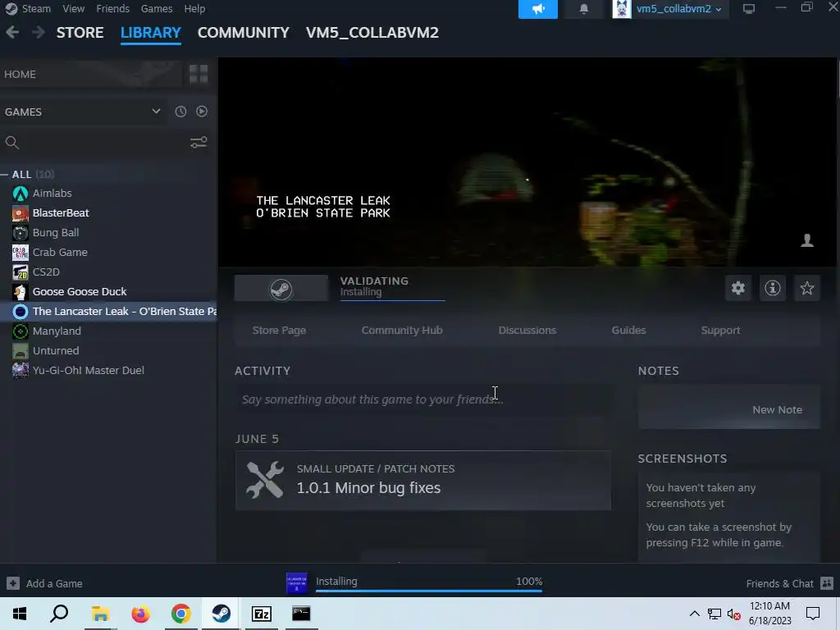840x630 pixels.
Task: Click the announcements megaphone icon
Action: [538, 9]
